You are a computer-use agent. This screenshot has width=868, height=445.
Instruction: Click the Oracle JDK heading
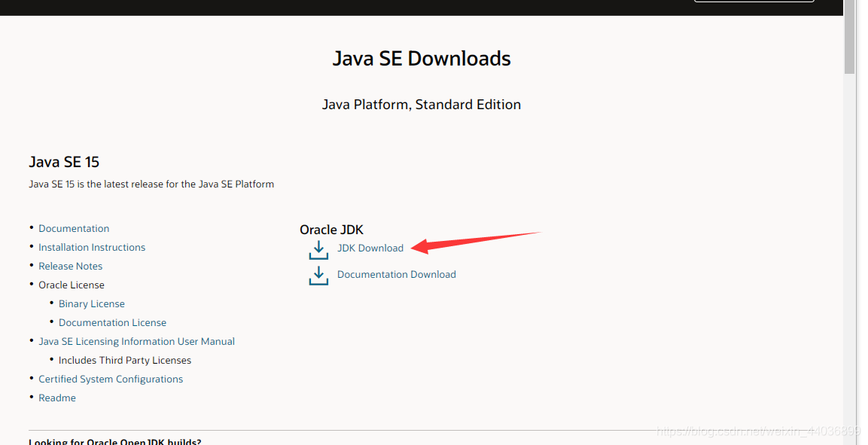point(331,230)
